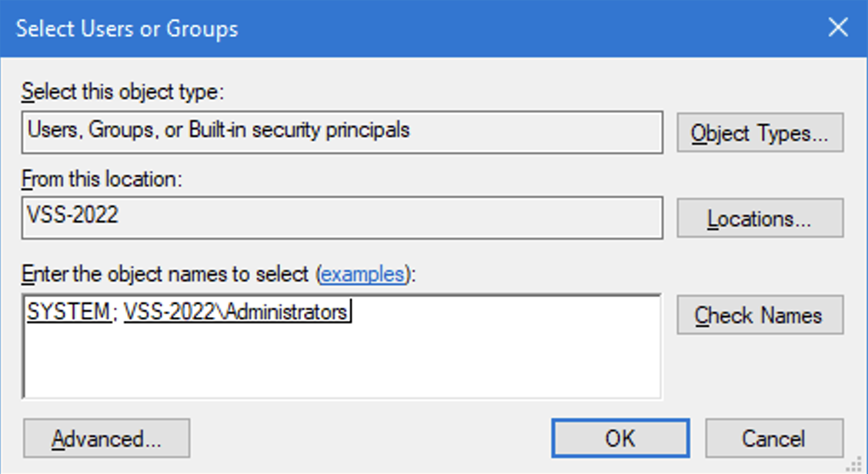This screenshot has width=868, height=474.
Task: Click the VSS-2022 location field
Action: (342, 218)
